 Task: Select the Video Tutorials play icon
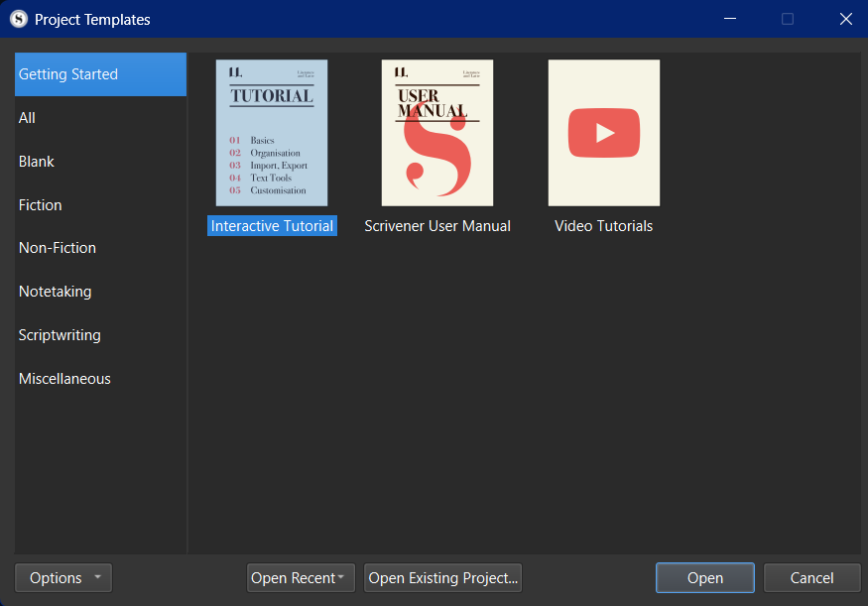click(x=604, y=133)
